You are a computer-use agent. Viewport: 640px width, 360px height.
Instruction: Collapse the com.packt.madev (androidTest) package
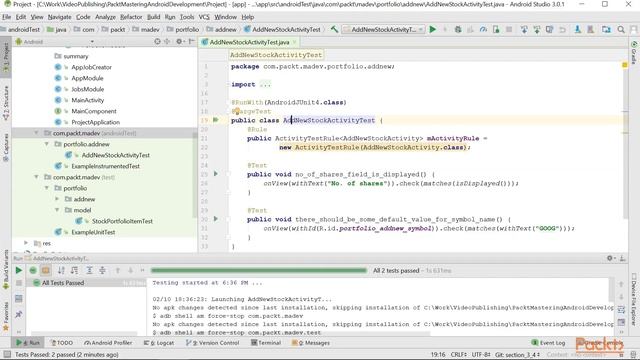tap(36, 133)
